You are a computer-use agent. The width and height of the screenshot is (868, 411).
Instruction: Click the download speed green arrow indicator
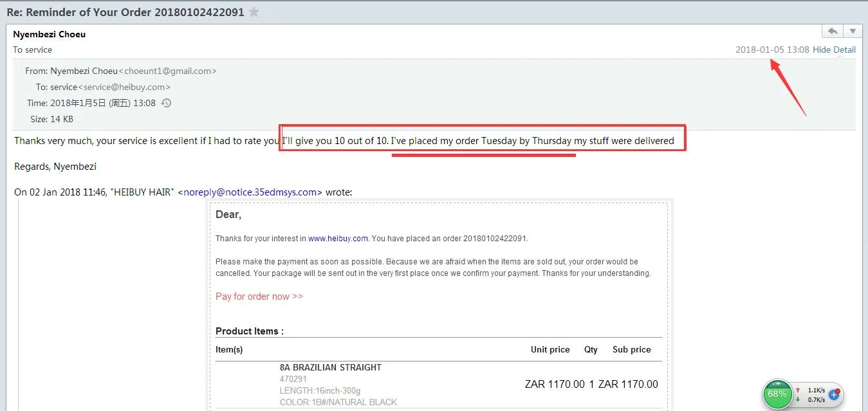coord(798,399)
